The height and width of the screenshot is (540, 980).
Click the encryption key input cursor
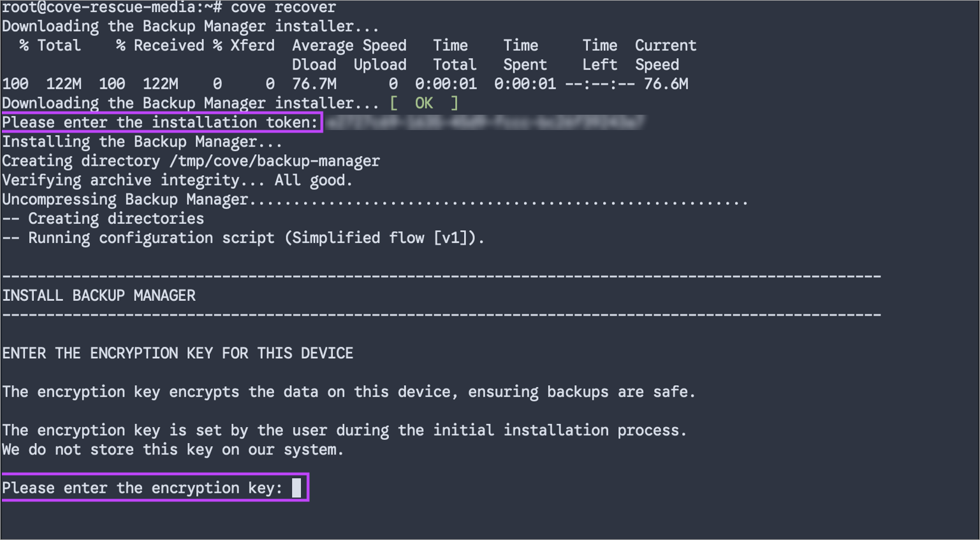click(x=296, y=488)
